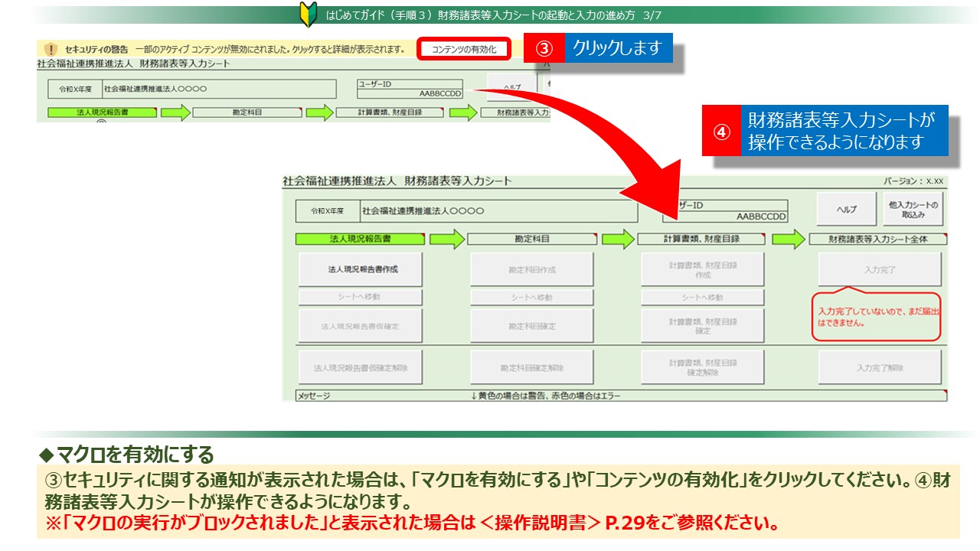Image resolution: width=980 pixels, height=551 pixels.
Task: Select the 財務諸表等入力シート全体 step header
Action: coord(877,239)
